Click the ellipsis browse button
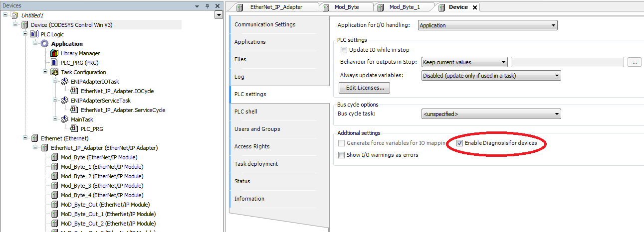Viewport: 644px width, 232px height. click(x=634, y=62)
